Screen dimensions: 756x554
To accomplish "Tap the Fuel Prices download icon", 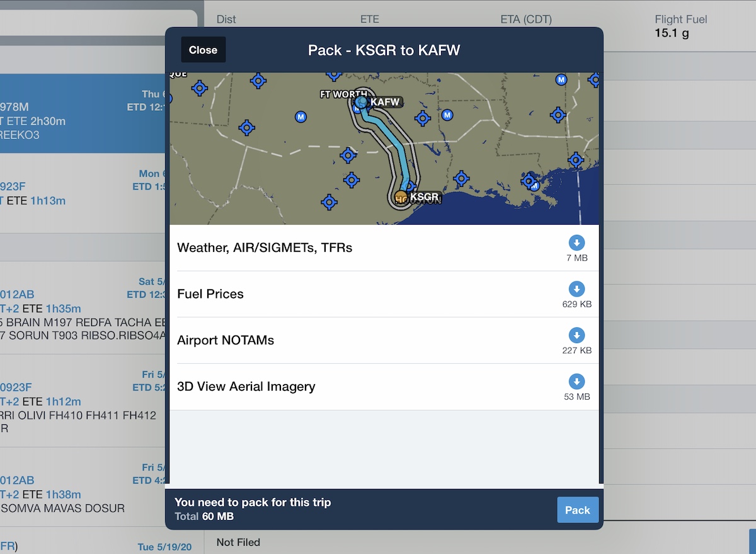I will tap(576, 289).
